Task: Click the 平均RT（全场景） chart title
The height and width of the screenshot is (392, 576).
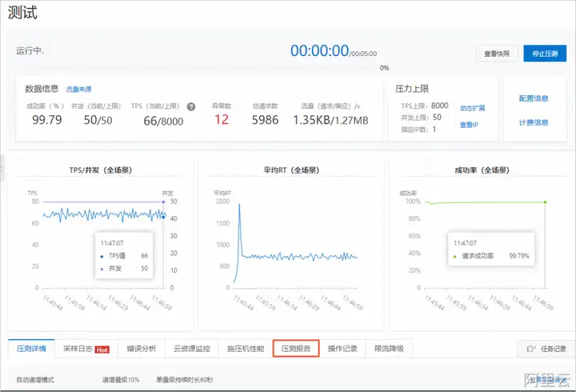Action: (x=291, y=170)
